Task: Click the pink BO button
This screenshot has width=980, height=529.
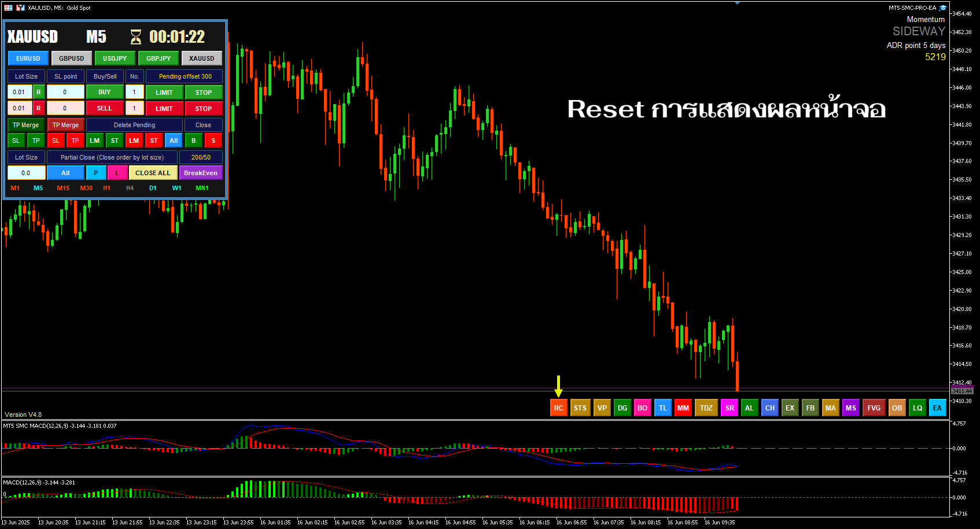Action: [x=642, y=408]
